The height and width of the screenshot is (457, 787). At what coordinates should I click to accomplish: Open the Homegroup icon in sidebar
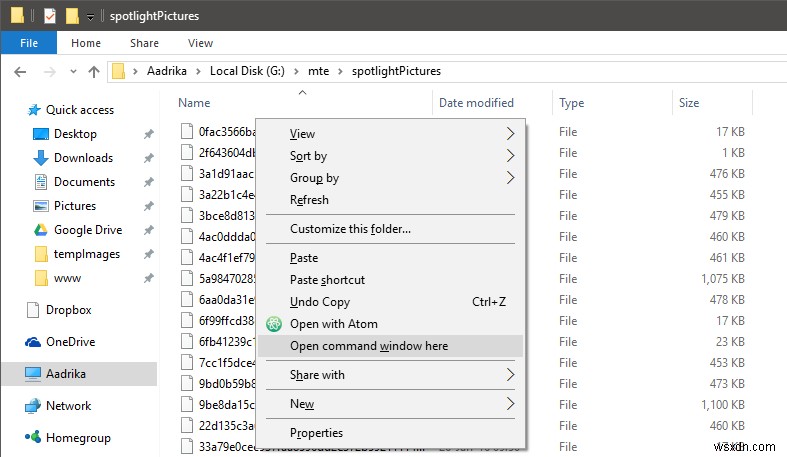coord(32,438)
